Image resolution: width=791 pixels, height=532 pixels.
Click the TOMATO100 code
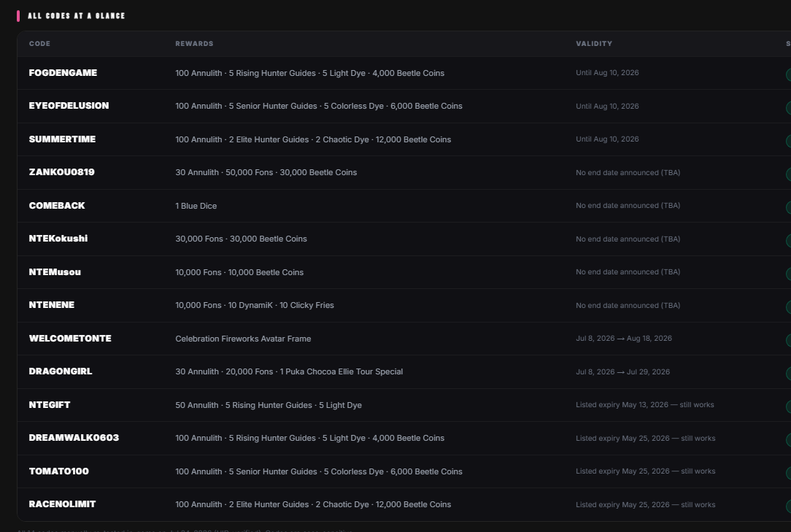[x=58, y=471]
